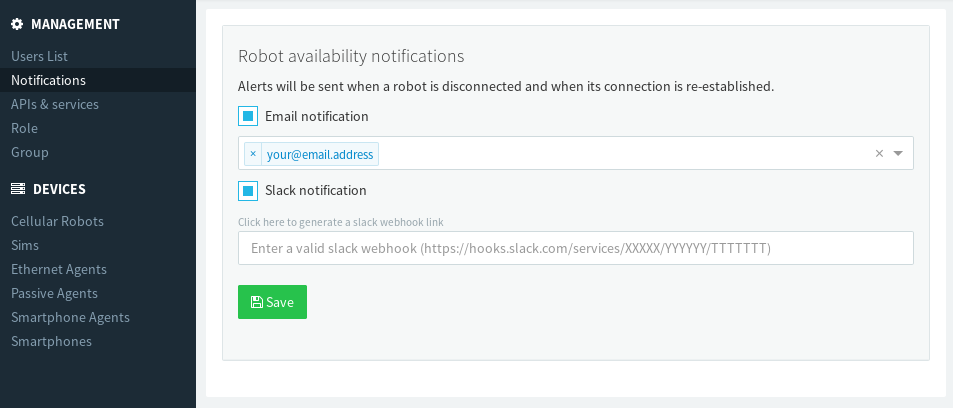Navigate to Cellular Robots
953x408 pixels.
tap(57, 221)
